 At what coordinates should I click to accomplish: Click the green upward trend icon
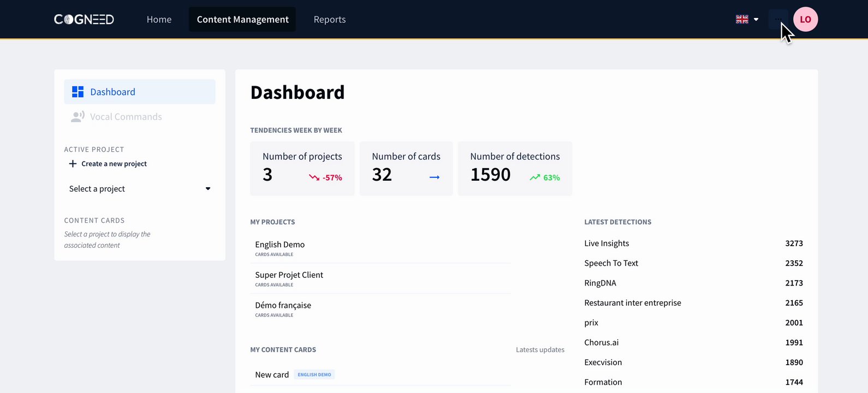tap(535, 177)
